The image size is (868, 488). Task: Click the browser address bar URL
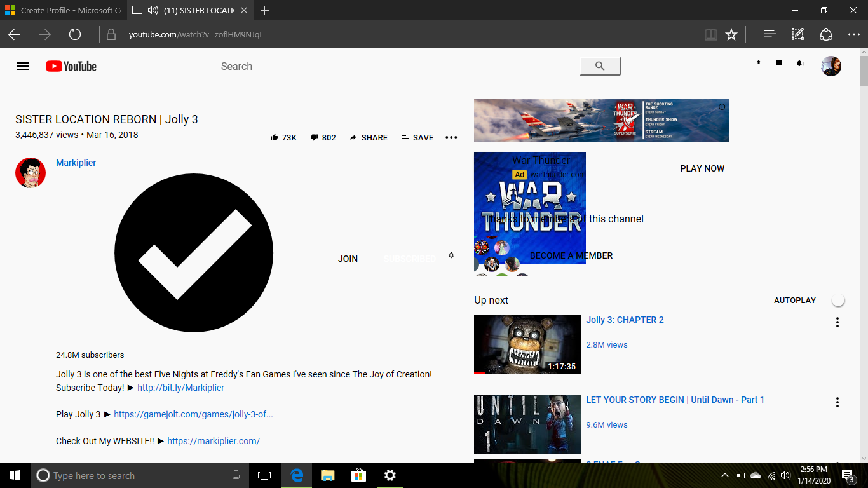195,34
